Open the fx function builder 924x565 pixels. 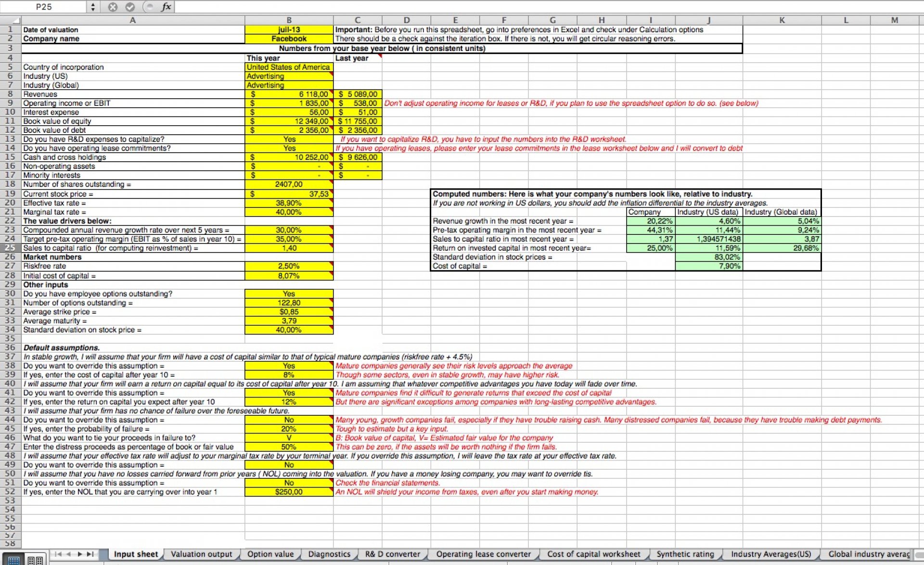point(166,7)
